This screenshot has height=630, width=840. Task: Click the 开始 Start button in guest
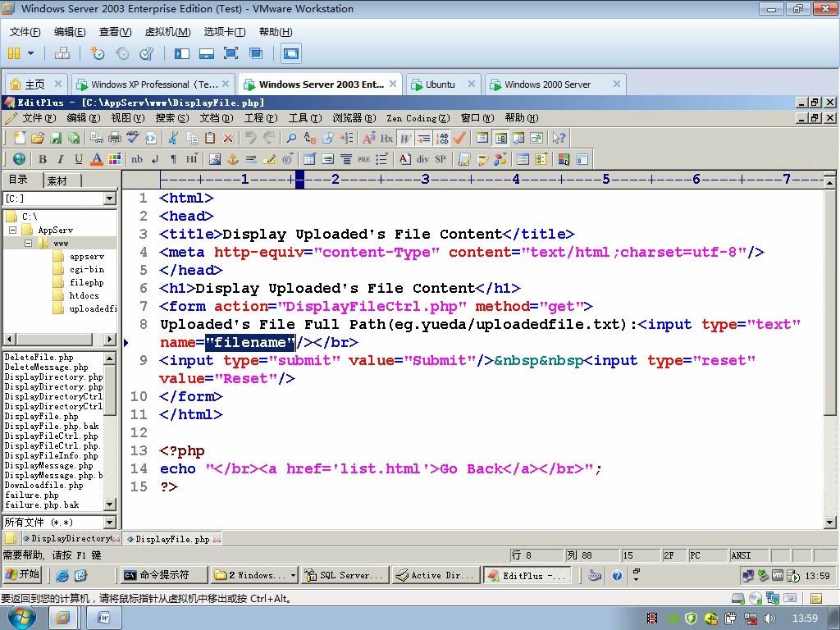pos(22,575)
